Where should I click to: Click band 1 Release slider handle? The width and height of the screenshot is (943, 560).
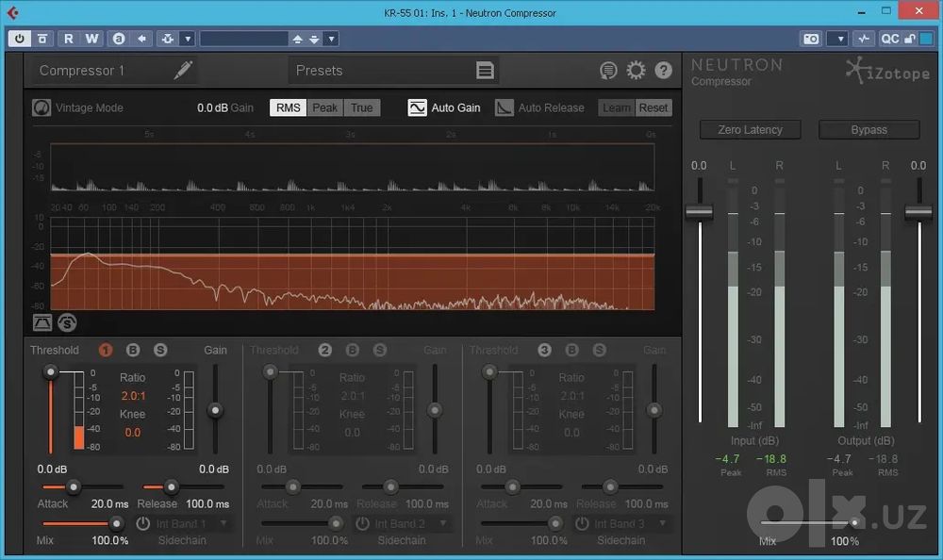point(172,486)
